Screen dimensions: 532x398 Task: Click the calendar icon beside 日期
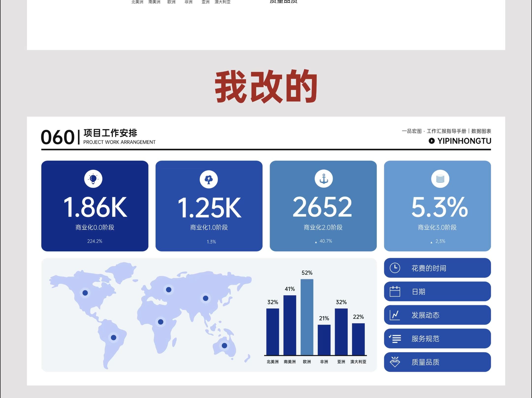395,291
